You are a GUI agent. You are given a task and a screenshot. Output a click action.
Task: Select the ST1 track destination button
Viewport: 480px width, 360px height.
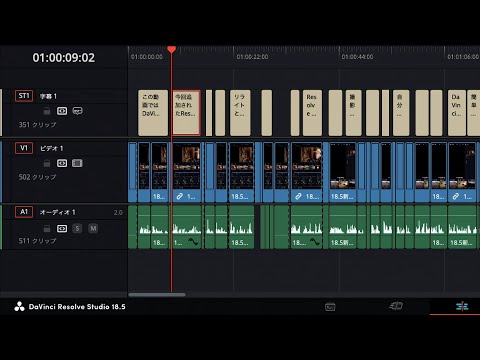click(x=24, y=96)
